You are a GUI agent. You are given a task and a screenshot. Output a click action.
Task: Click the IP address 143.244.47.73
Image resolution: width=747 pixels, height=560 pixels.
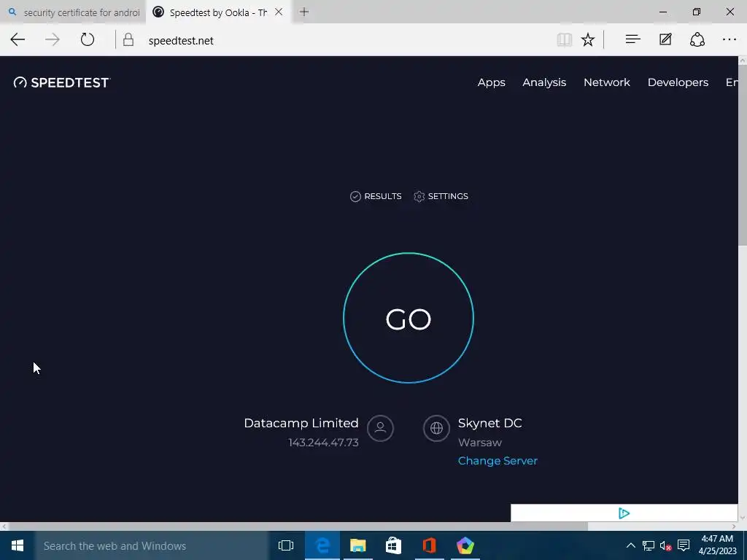(x=323, y=443)
